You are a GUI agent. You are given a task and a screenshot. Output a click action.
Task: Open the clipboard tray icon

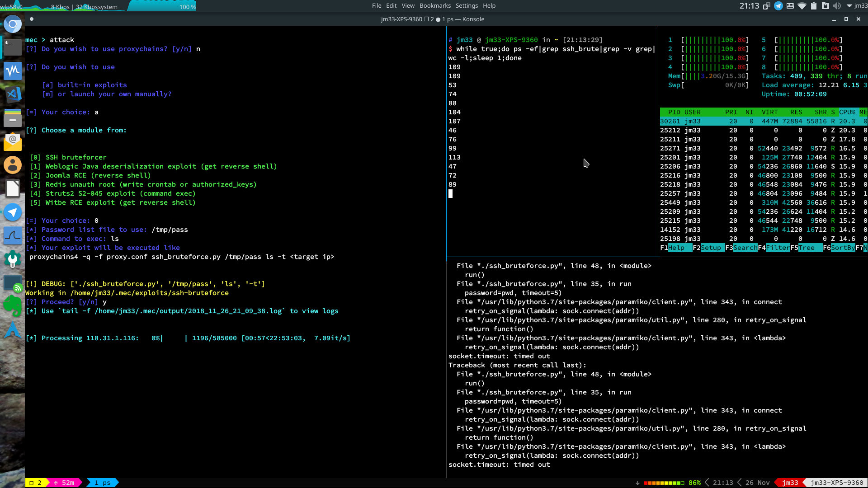813,6
